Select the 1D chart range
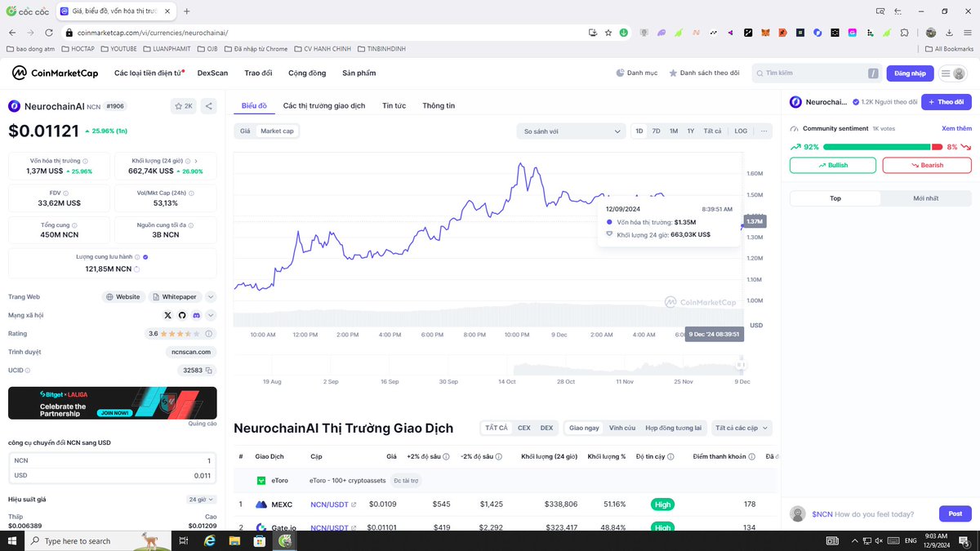Image resolution: width=980 pixels, height=551 pixels. (x=639, y=131)
